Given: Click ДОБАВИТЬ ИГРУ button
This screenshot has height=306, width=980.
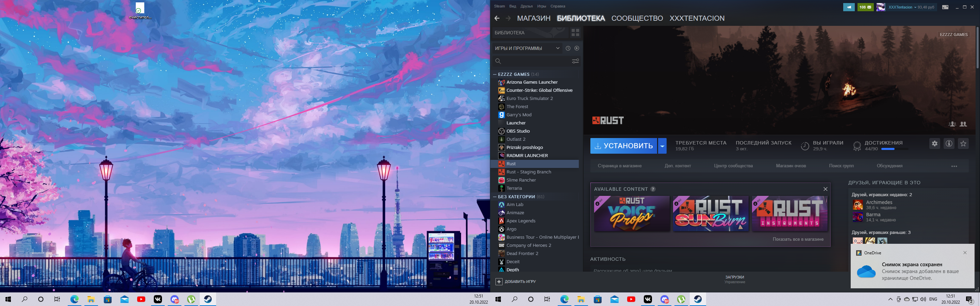Looking at the screenshot, I should click(x=516, y=282).
